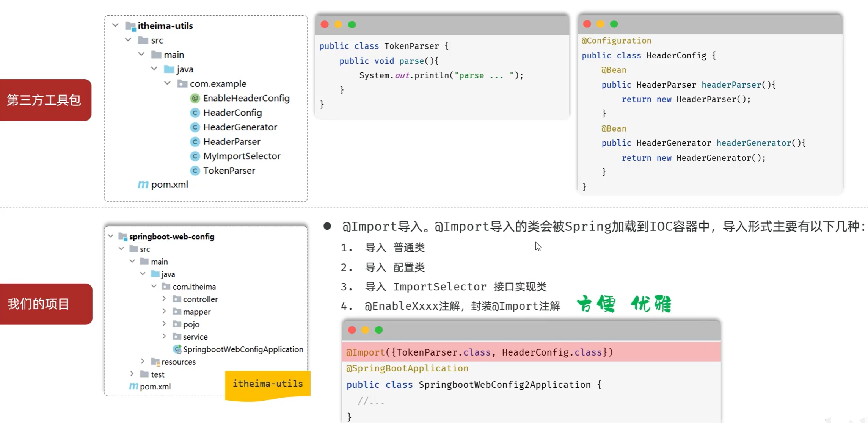Viewport: 868px width, 423px height.
Task: Open pom.xml under springboot-web-config
Action: pyautogui.click(x=155, y=386)
